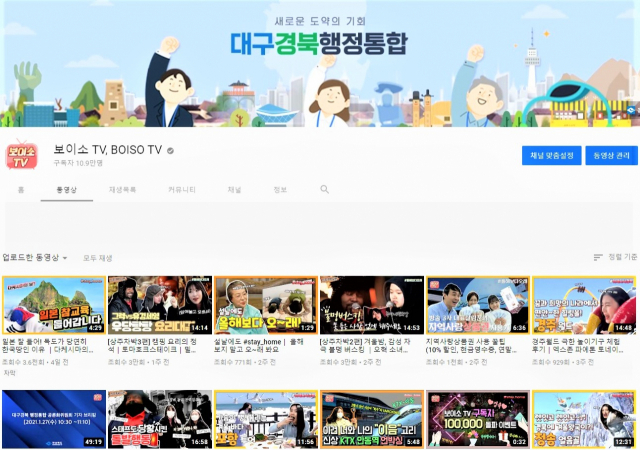
Task: Open the 14:48 경주월드 video thumbnail
Action: pos(584,305)
